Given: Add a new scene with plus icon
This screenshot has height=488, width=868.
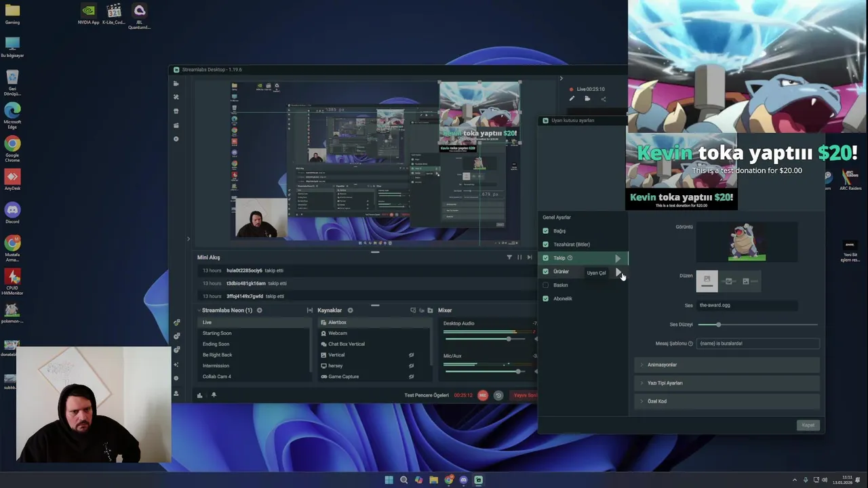Looking at the screenshot, I should (x=259, y=310).
